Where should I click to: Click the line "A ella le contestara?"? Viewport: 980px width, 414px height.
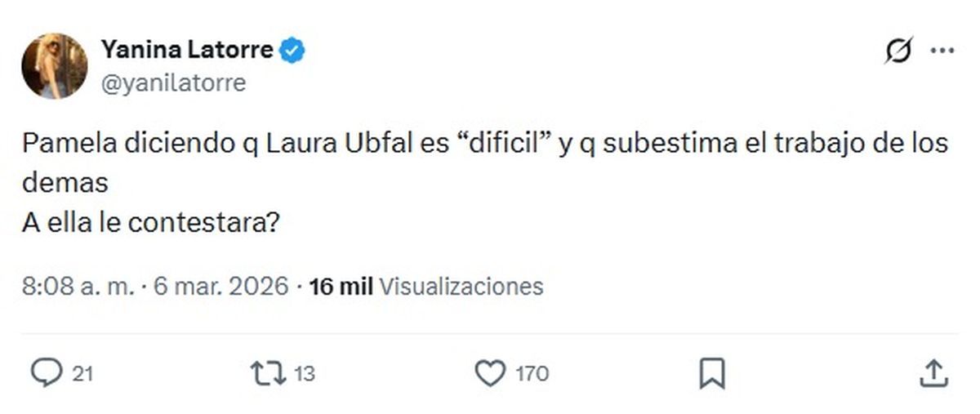point(153,221)
